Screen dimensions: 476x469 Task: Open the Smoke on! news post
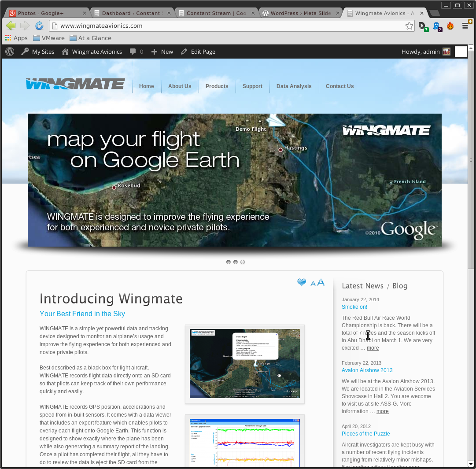(354, 307)
